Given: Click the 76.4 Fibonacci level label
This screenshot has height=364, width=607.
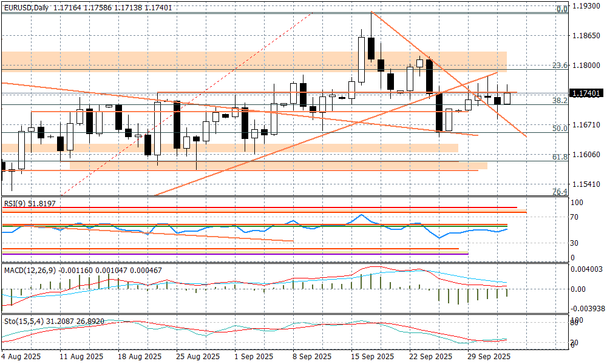Looking at the screenshot, I should (560, 192).
